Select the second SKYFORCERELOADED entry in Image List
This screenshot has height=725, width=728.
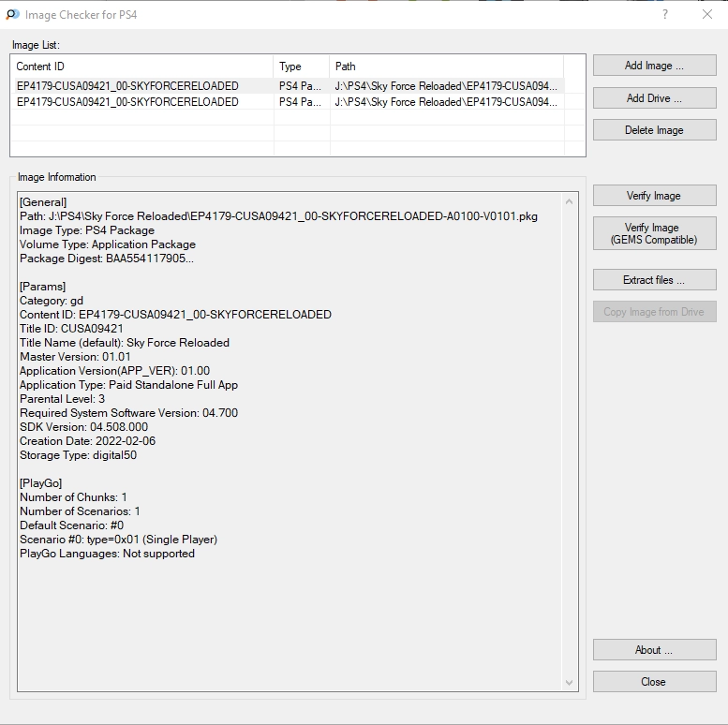[x=127, y=102]
